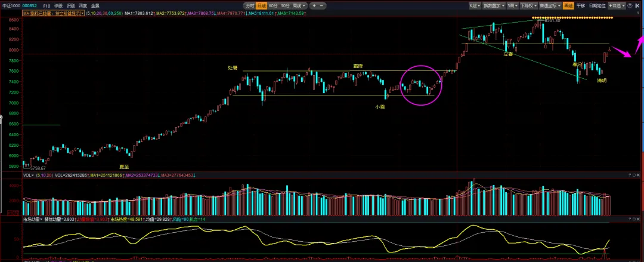Click the 市场热度=48.591 reading
Viewport: 644px width, 262px height.
[x=126, y=220]
